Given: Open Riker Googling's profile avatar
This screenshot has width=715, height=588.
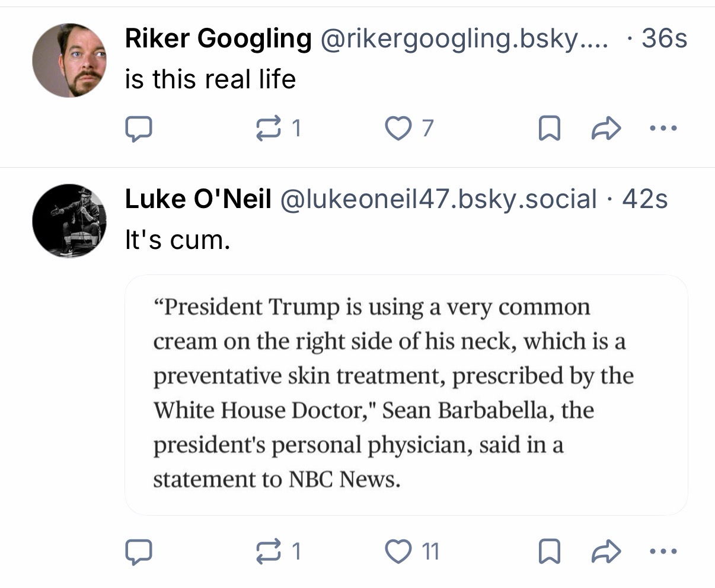Looking at the screenshot, I should tap(69, 60).
